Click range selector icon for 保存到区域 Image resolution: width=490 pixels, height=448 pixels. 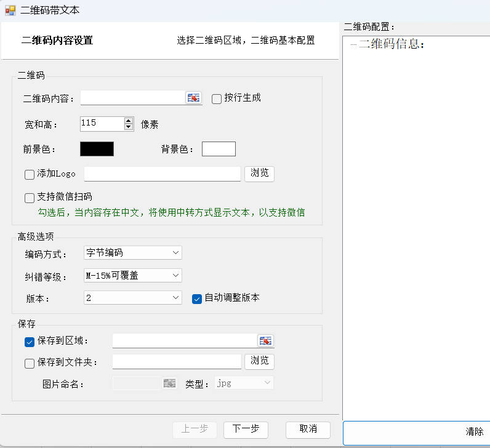265,341
